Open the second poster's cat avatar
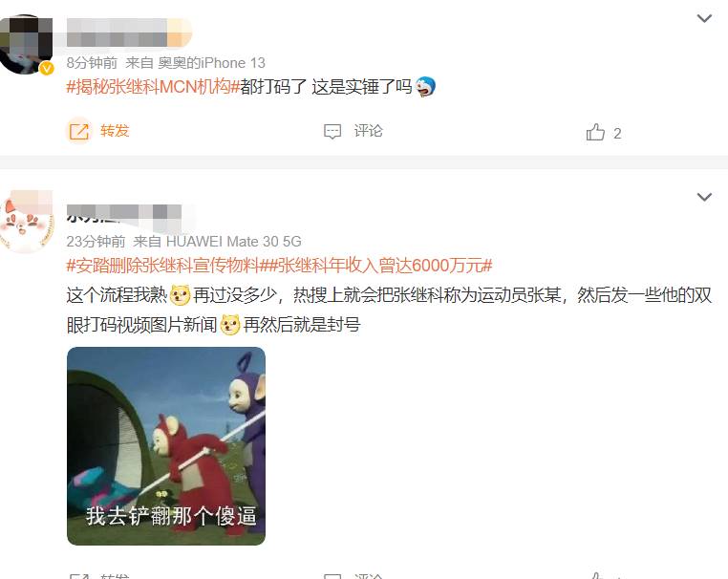 coord(26,222)
